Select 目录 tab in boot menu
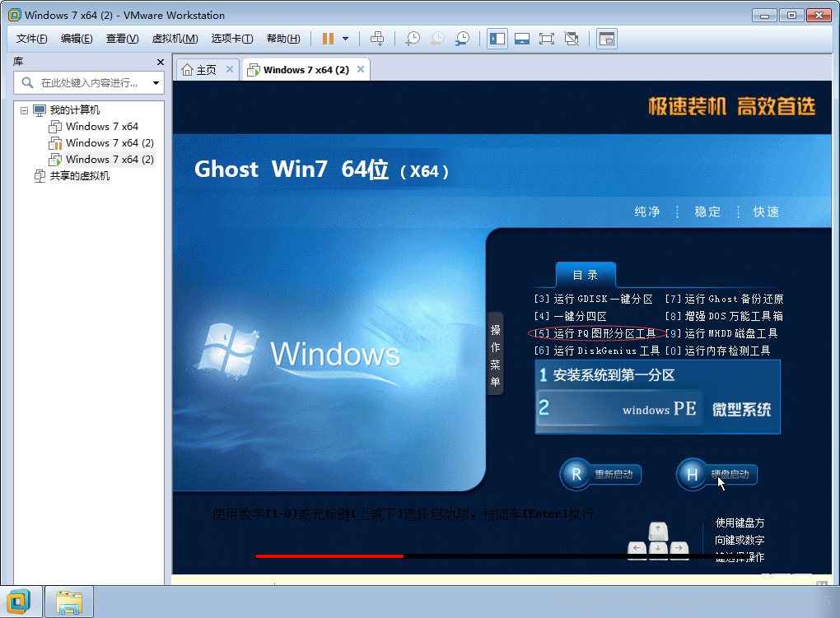 point(586,275)
